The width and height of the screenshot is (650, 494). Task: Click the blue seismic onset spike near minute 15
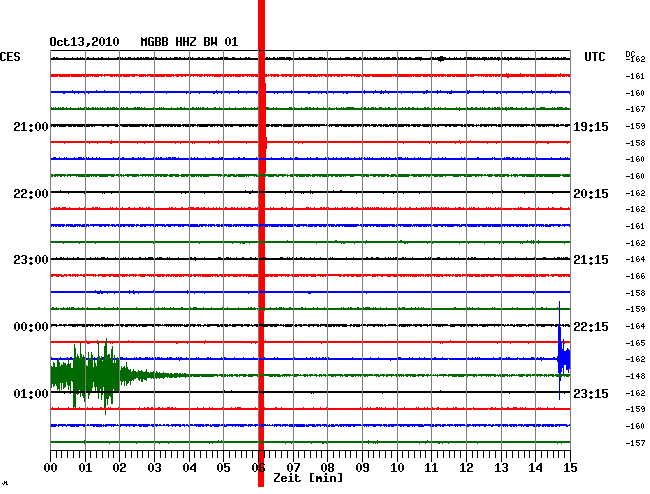coord(563,351)
